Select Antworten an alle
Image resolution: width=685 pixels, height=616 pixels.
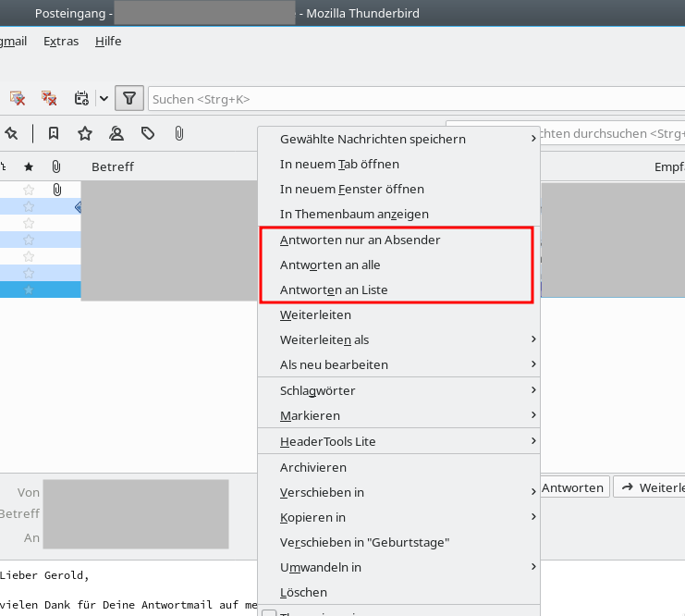pyautogui.click(x=330, y=265)
